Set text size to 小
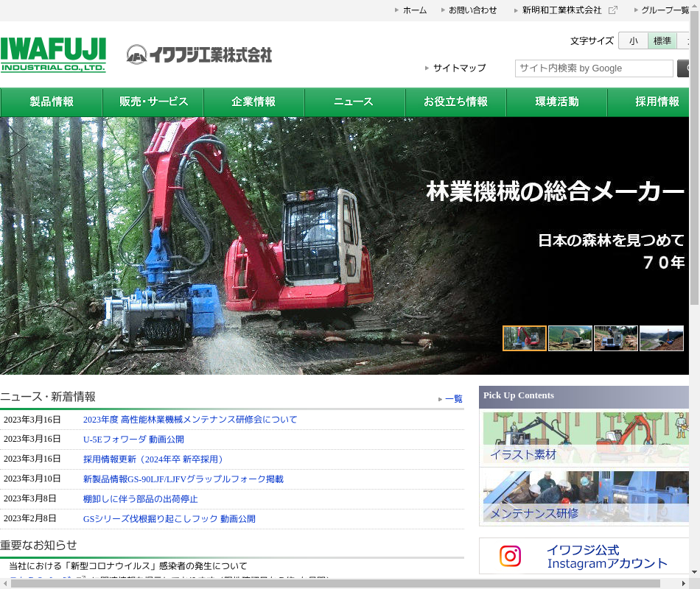The image size is (700, 589). tap(633, 41)
